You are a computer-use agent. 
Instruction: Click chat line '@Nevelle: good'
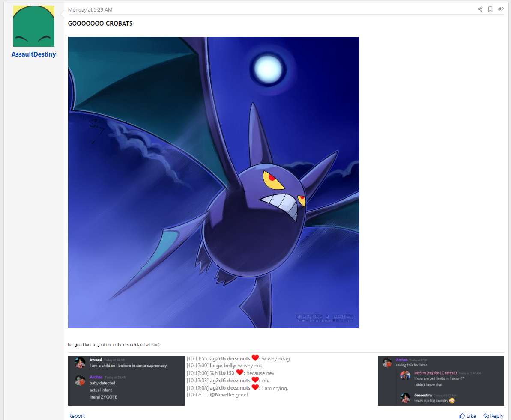click(217, 395)
